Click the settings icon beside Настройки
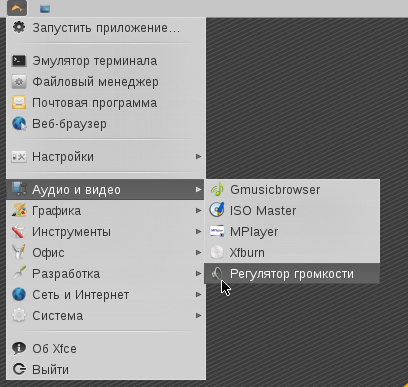The image size is (408, 387). (x=19, y=156)
